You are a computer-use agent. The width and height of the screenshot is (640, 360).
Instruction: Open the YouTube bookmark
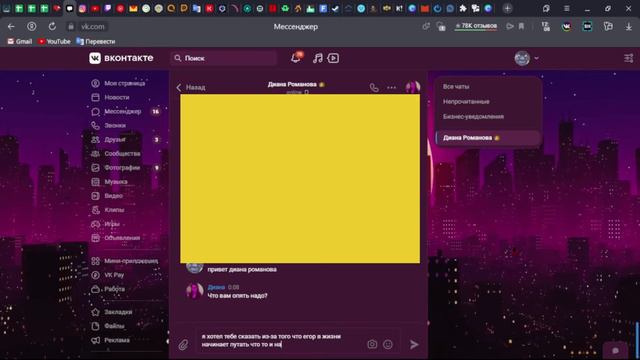tap(54, 41)
